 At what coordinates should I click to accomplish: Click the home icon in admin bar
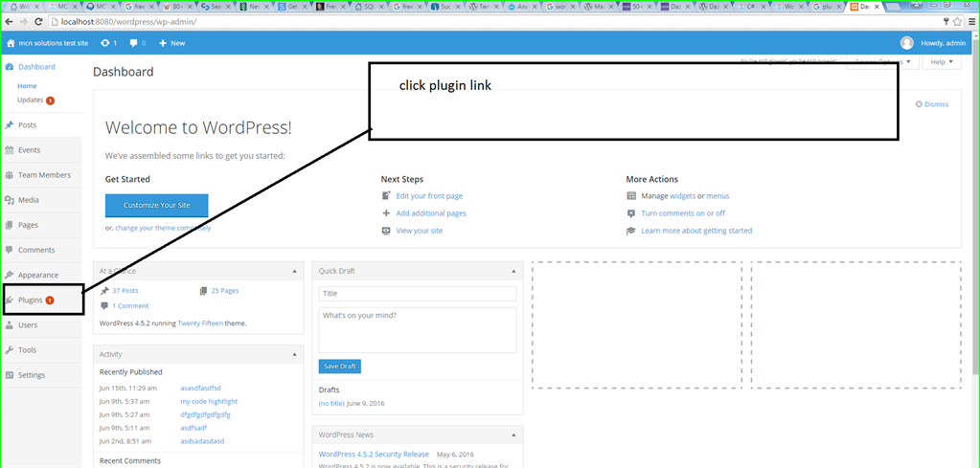10,43
